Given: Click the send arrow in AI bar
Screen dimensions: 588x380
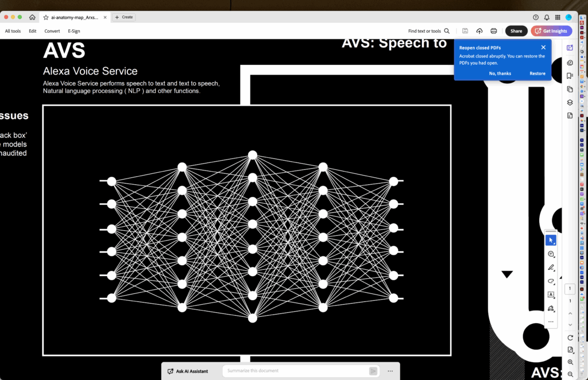Looking at the screenshot, I should 373,371.
